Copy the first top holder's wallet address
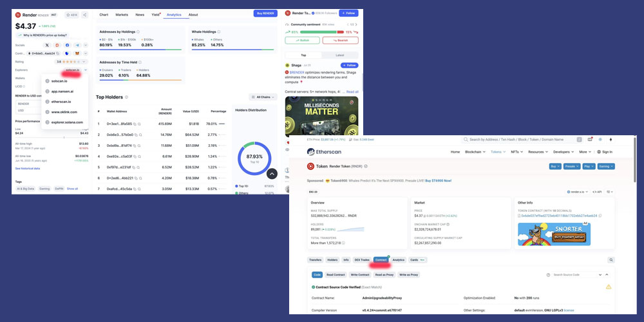644x322 pixels. coord(136,124)
